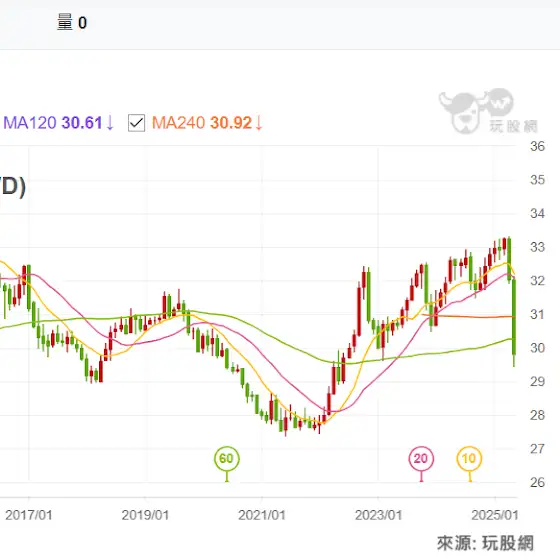Click the 36 price axis label
Screen dimensions: 560x560
click(x=538, y=146)
